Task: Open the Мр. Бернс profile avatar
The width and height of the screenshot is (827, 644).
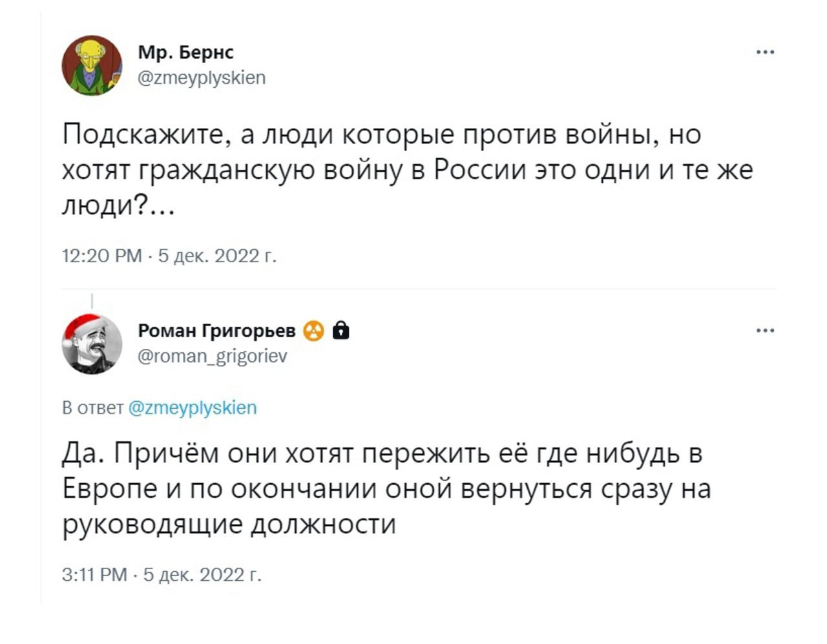Action: pos(92,66)
